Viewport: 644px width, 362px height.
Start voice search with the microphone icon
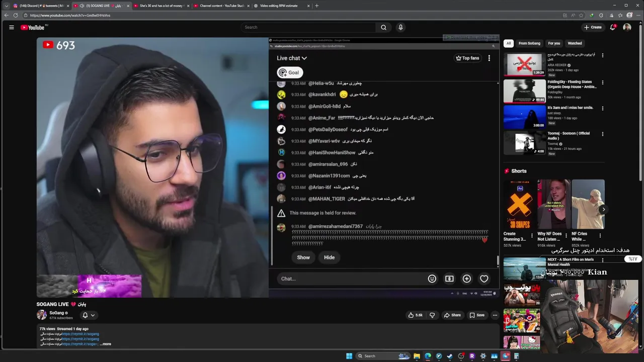[400, 27]
